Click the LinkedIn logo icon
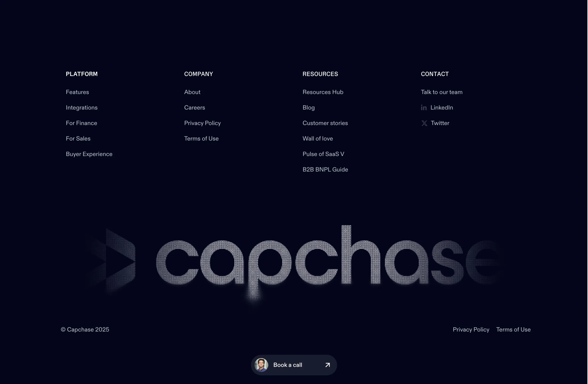This screenshot has width=588, height=384. coord(424,108)
